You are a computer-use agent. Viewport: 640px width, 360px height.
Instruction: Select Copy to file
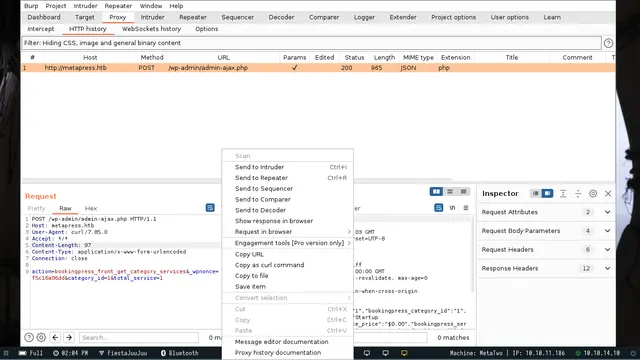pyautogui.click(x=287, y=276)
